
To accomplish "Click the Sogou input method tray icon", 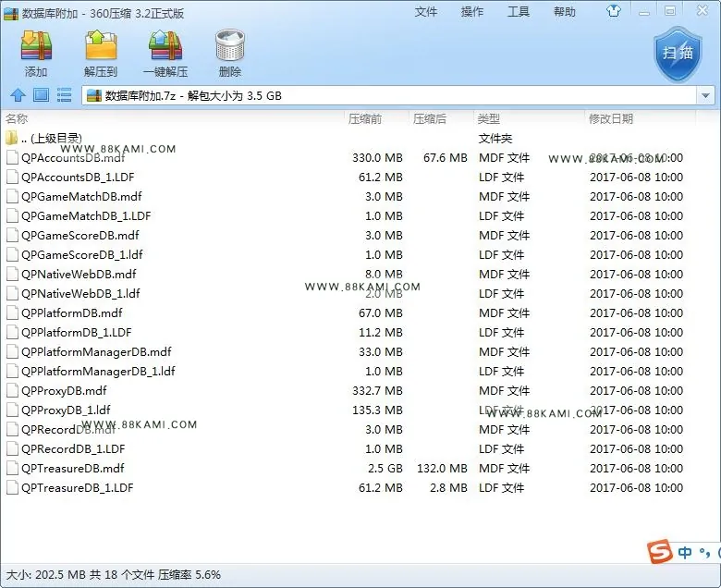I will pyautogui.click(x=659, y=551).
